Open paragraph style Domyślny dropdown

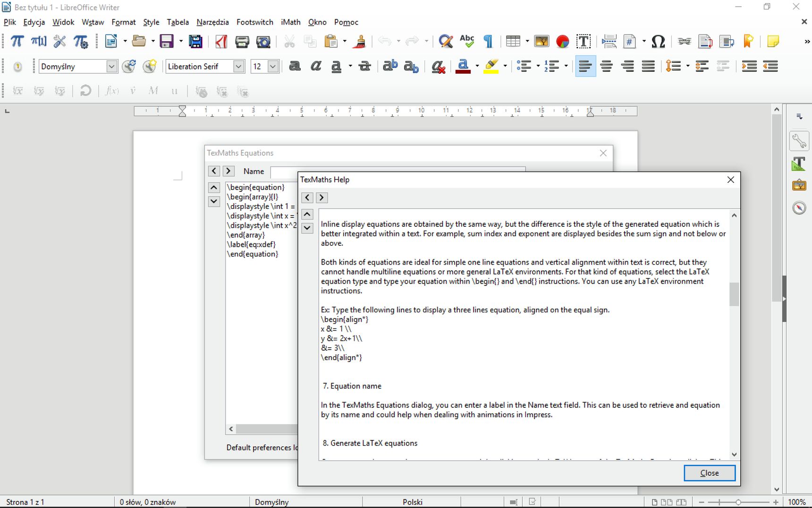[111, 66]
